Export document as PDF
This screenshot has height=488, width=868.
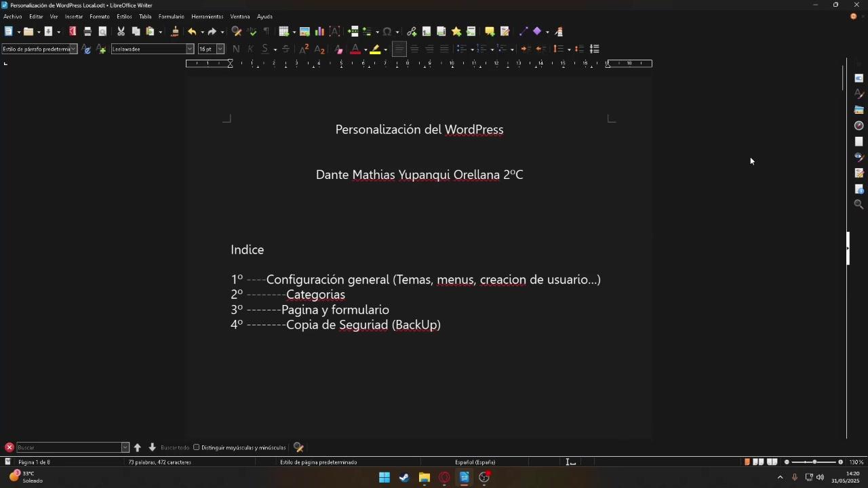click(73, 31)
